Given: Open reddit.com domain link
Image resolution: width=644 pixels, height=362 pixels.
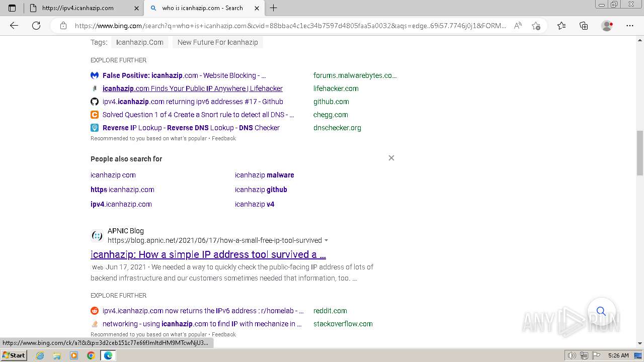Looking at the screenshot, I should click(330, 311).
